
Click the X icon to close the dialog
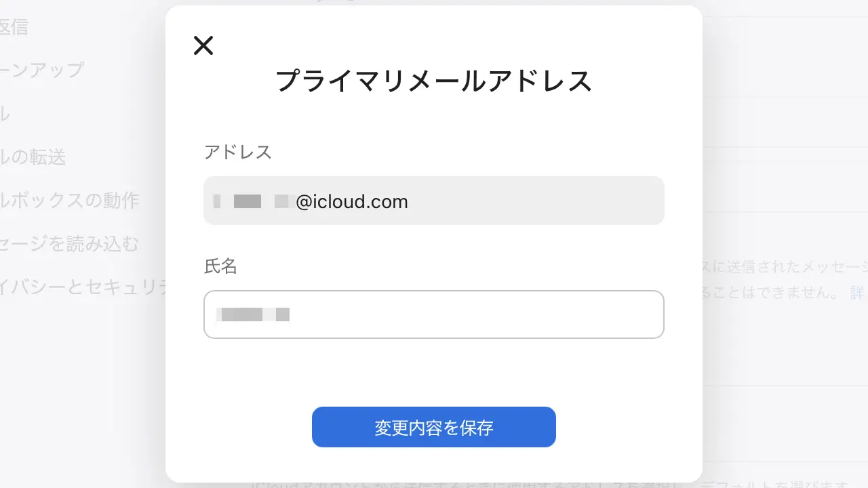coord(203,45)
